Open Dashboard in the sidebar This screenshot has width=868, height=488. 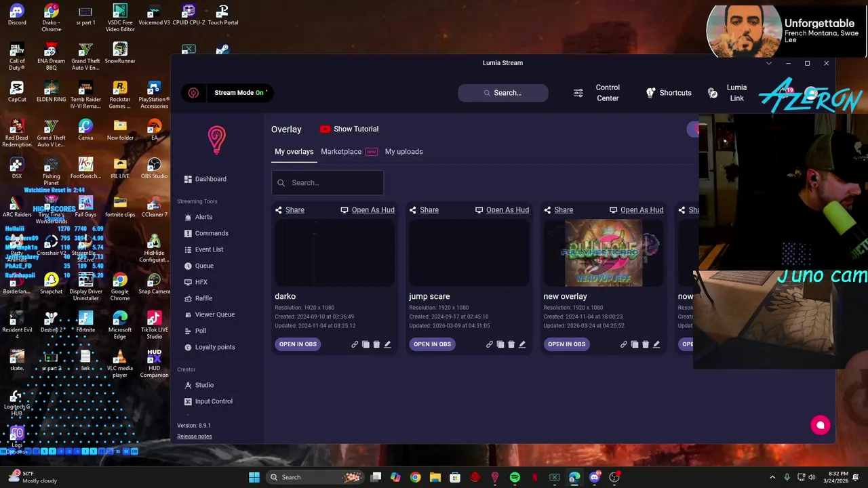(x=205, y=179)
